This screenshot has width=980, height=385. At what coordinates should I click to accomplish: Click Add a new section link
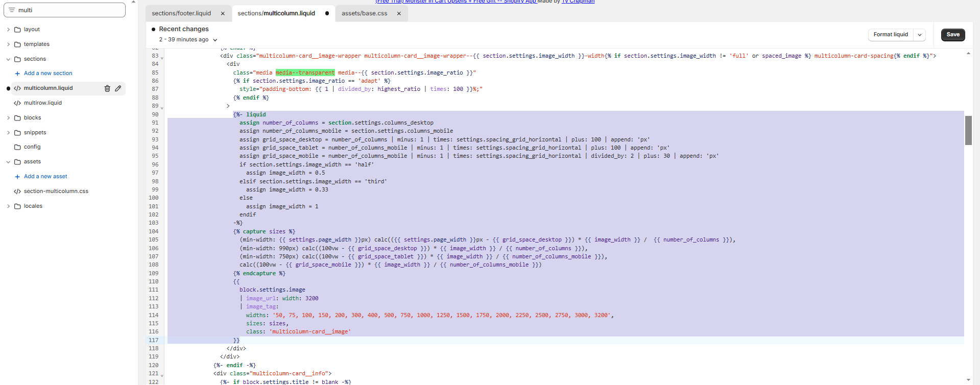pos(48,74)
